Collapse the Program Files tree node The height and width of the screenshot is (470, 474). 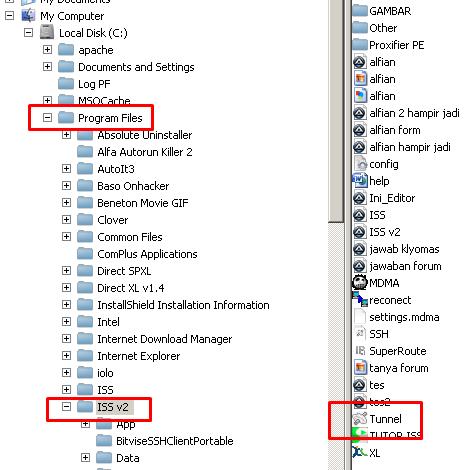(47, 117)
